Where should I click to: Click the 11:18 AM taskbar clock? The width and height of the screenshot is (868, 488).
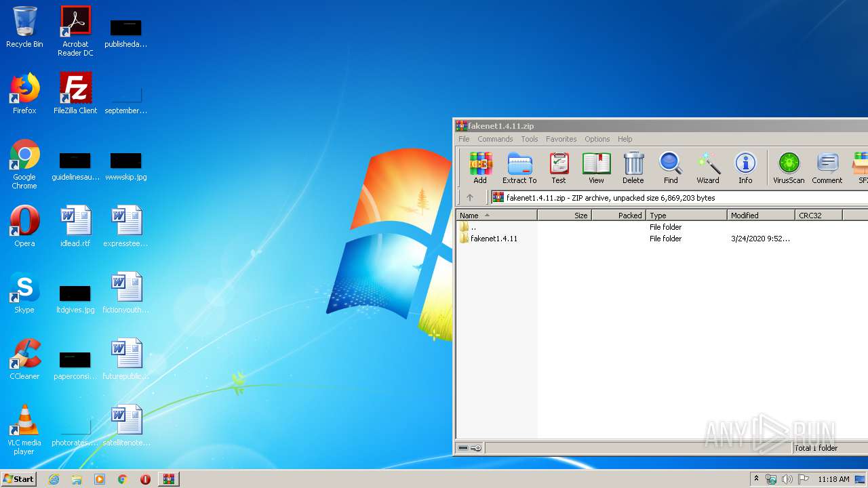833,479
